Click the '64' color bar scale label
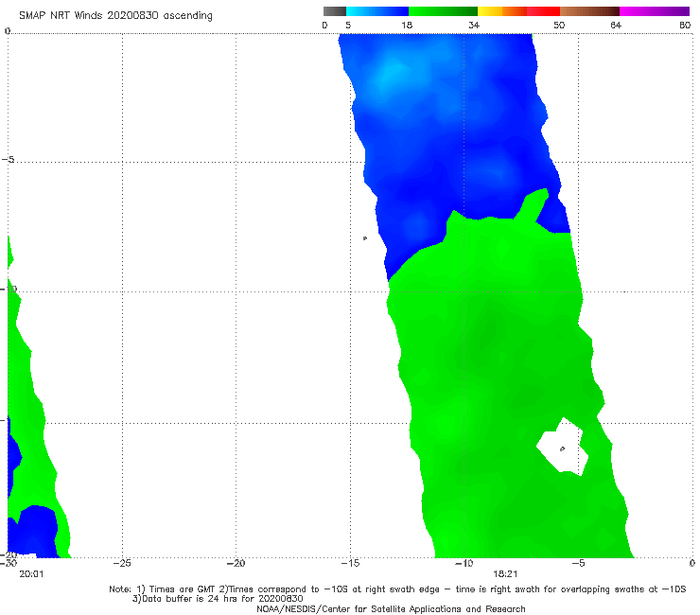700x615 pixels. (x=616, y=25)
